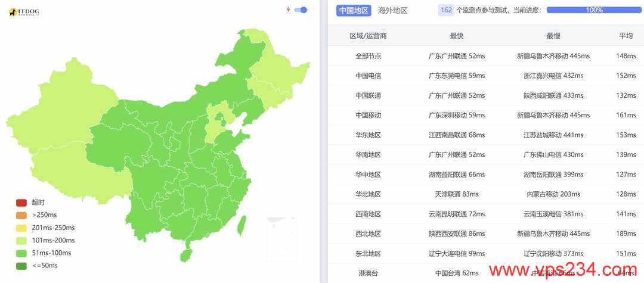Click the yellow 201ms-250ms legend swatch
The width and height of the screenshot is (644, 283).
coord(21,228)
